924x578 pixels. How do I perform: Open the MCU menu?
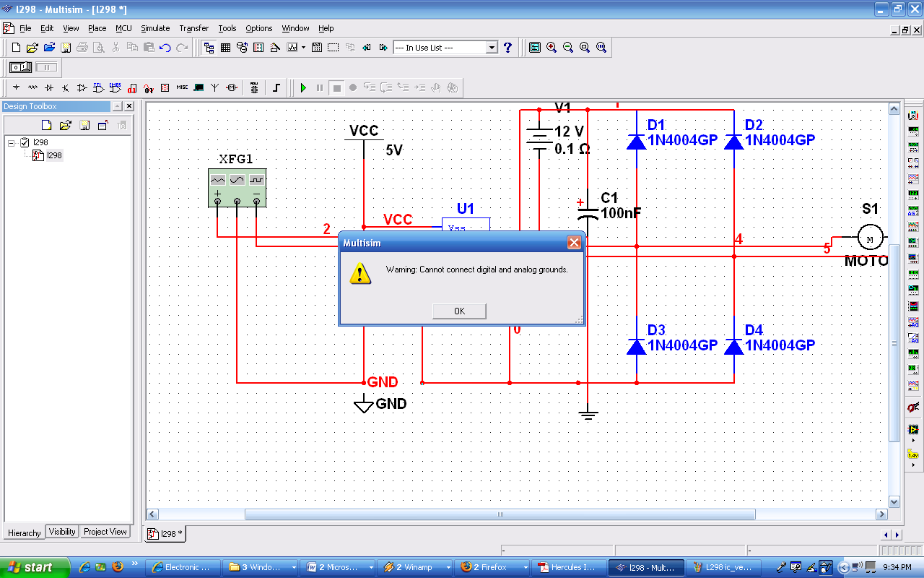[123, 28]
